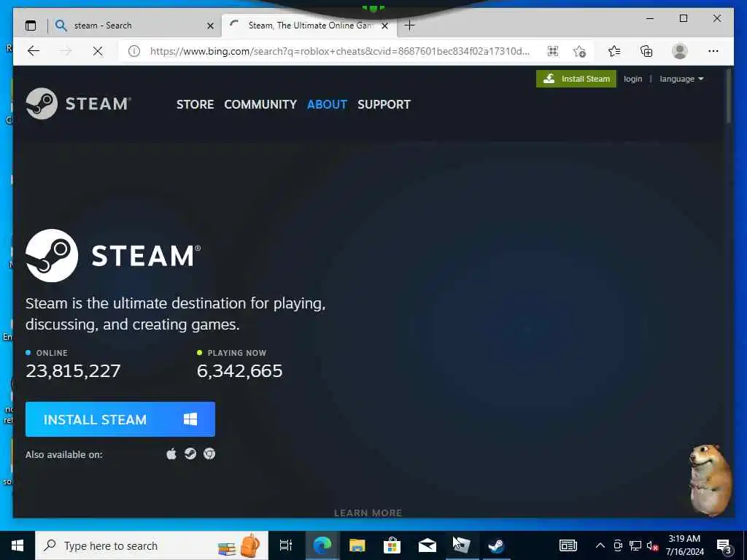Click the green Install Steam button
The height and width of the screenshot is (560, 747).
pyautogui.click(x=576, y=79)
